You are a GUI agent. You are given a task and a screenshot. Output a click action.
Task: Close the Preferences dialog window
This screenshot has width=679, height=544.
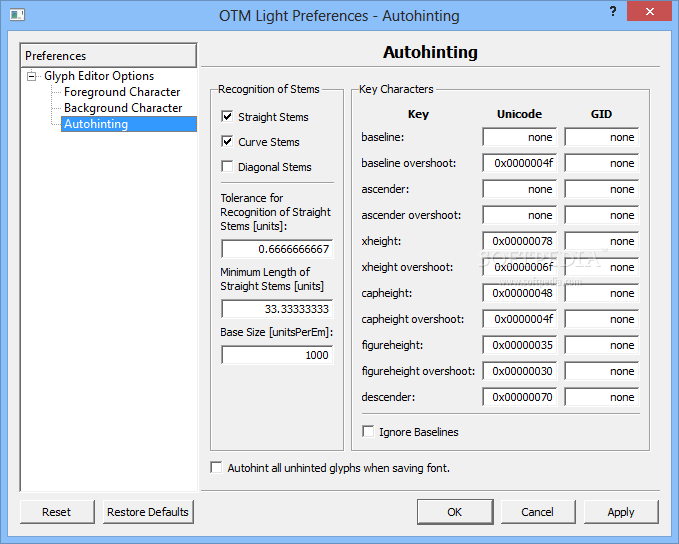click(650, 11)
